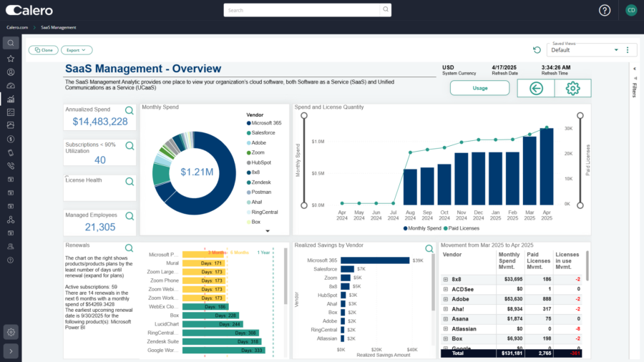Click the Calero logo
Image resolution: width=644 pixels, height=362 pixels.
[29, 10]
